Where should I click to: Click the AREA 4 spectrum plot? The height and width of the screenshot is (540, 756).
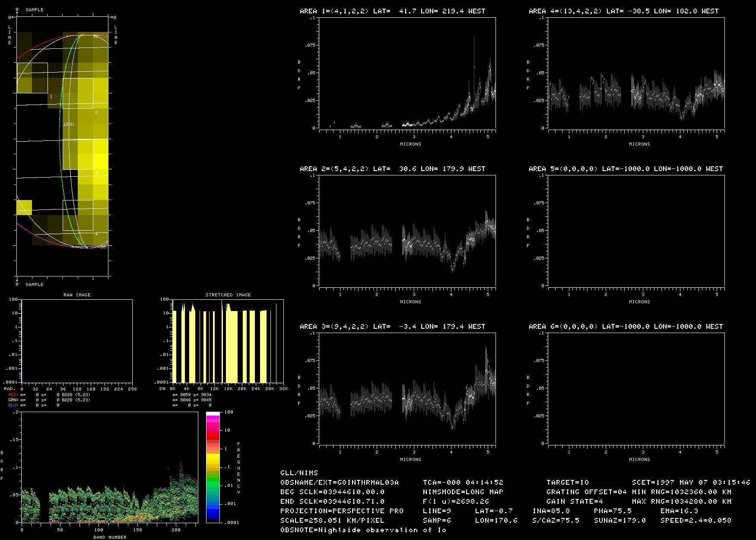[x=636, y=73]
